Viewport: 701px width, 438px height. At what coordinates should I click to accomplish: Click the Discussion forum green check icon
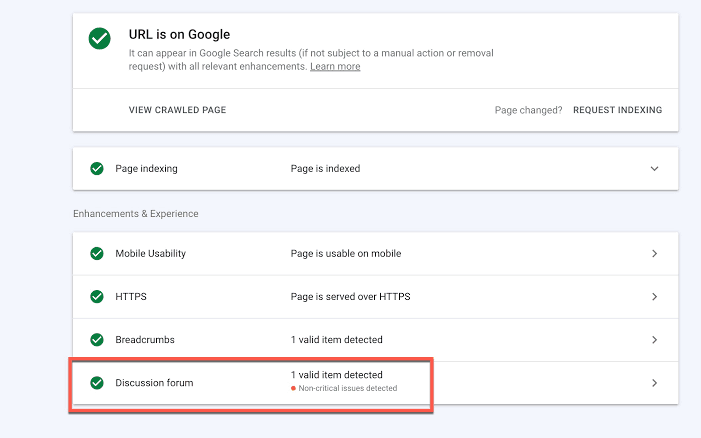click(97, 383)
